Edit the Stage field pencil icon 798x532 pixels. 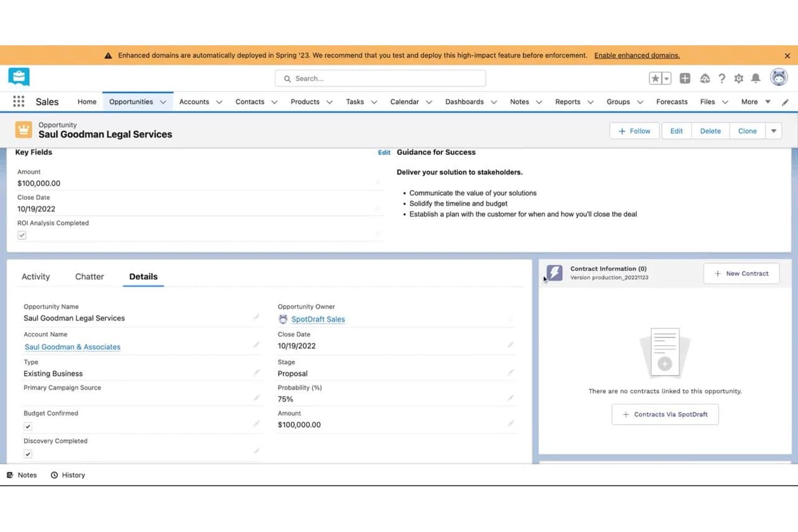(510, 372)
